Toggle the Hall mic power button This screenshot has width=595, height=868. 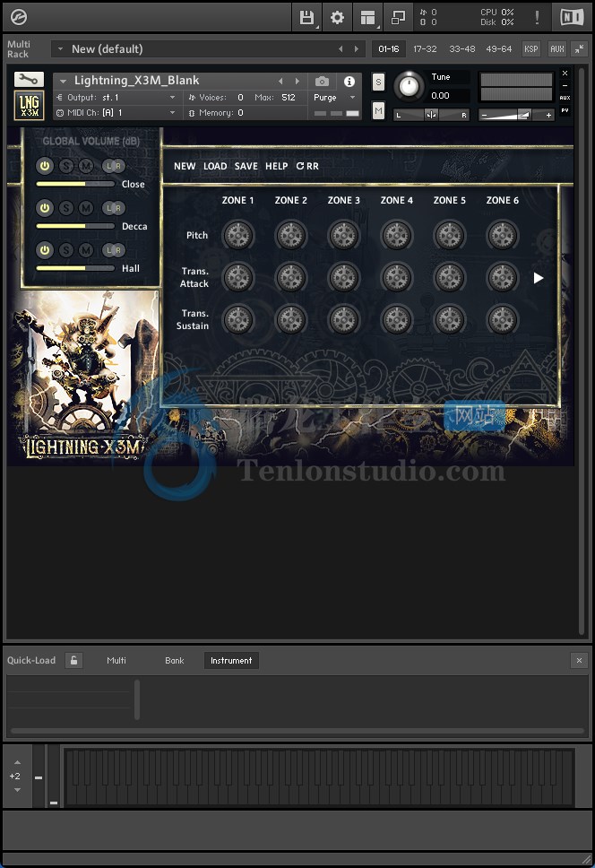[x=45, y=249]
